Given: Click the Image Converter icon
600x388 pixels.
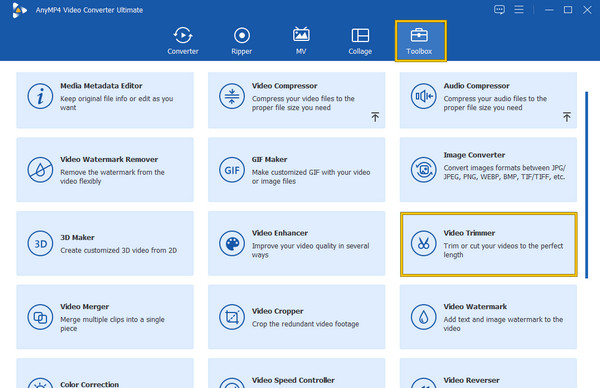Looking at the screenshot, I should (x=424, y=170).
